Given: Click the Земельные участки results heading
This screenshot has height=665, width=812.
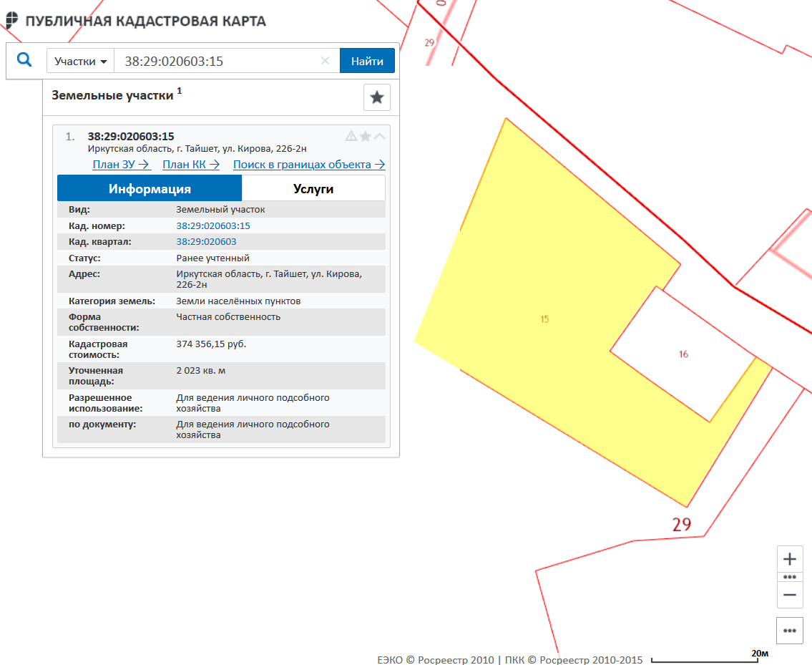Looking at the screenshot, I should 112,95.
